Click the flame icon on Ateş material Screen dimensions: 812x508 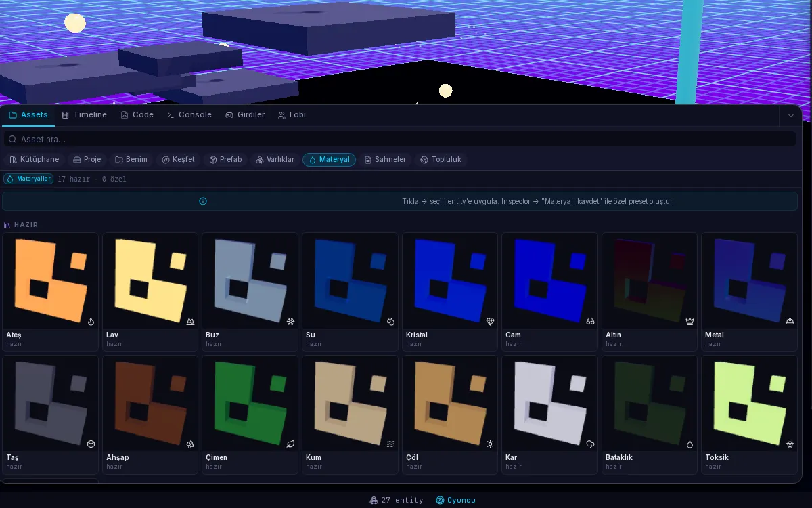pos(91,322)
